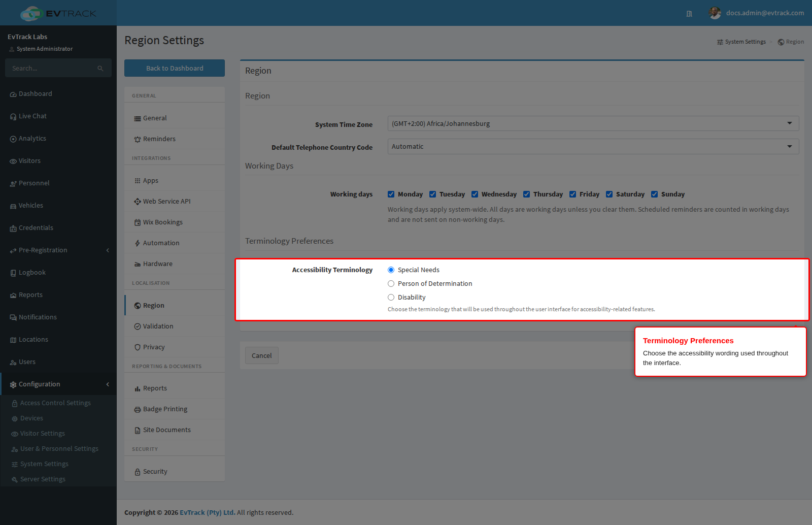Open Web Service API settings
The image size is (812, 525).
(x=175, y=201)
